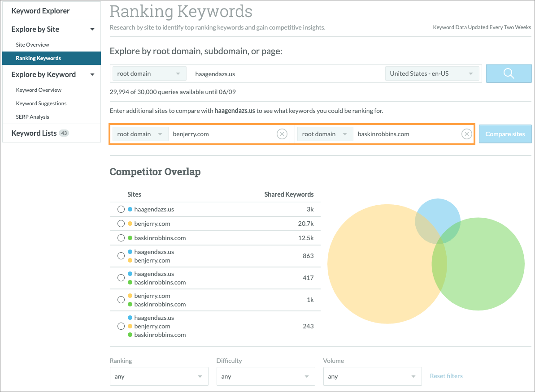Select haagendazs.us and baskinrobbins.com overlap radio
The width and height of the screenshot is (535, 392).
pyautogui.click(x=121, y=278)
